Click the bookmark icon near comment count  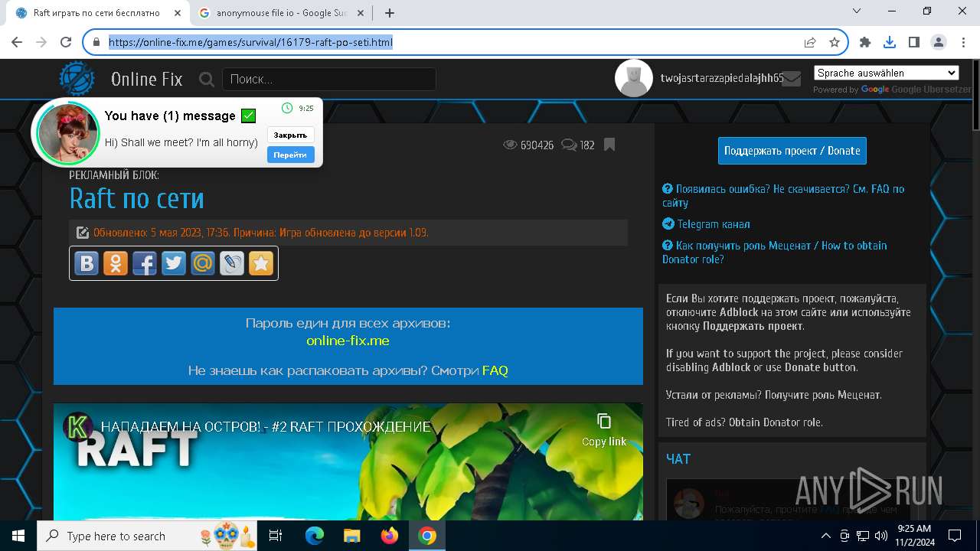pyautogui.click(x=609, y=145)
